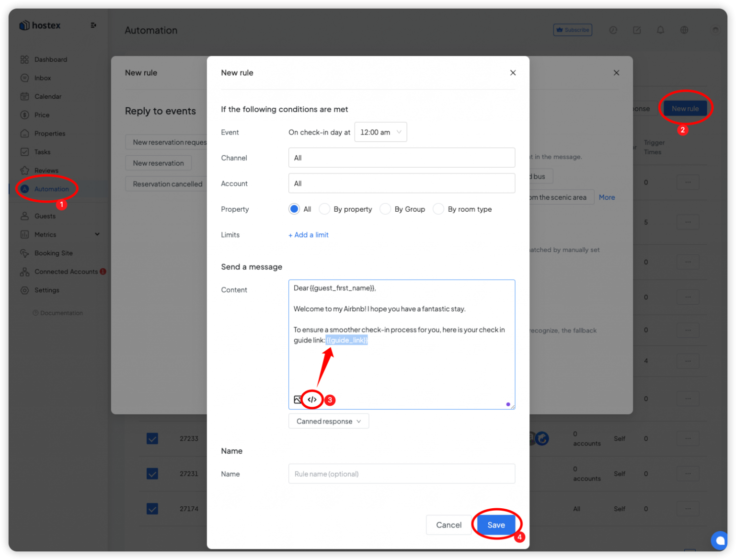Open Tasks in the sidebar

click(42, 152)
